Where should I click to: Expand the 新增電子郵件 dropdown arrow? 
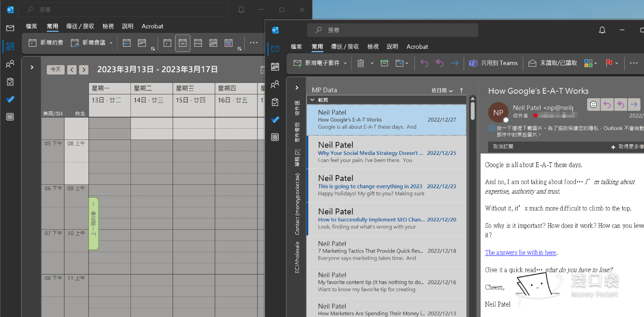tap(345, 63)
